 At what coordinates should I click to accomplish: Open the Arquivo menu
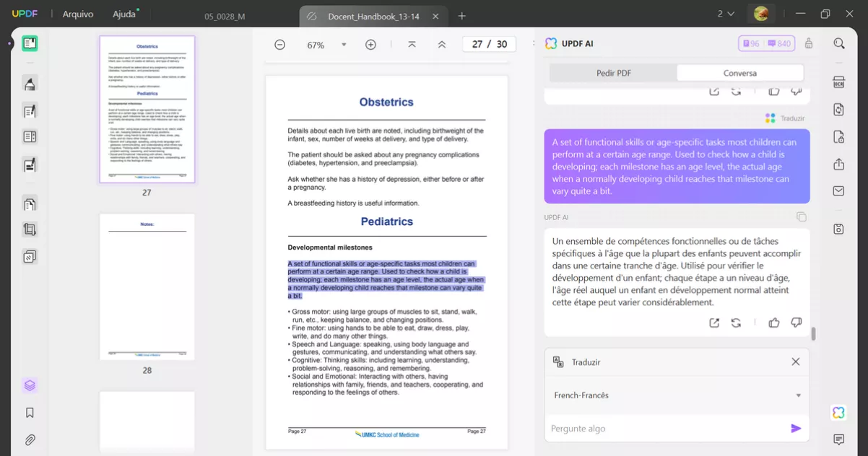point(77,14)
